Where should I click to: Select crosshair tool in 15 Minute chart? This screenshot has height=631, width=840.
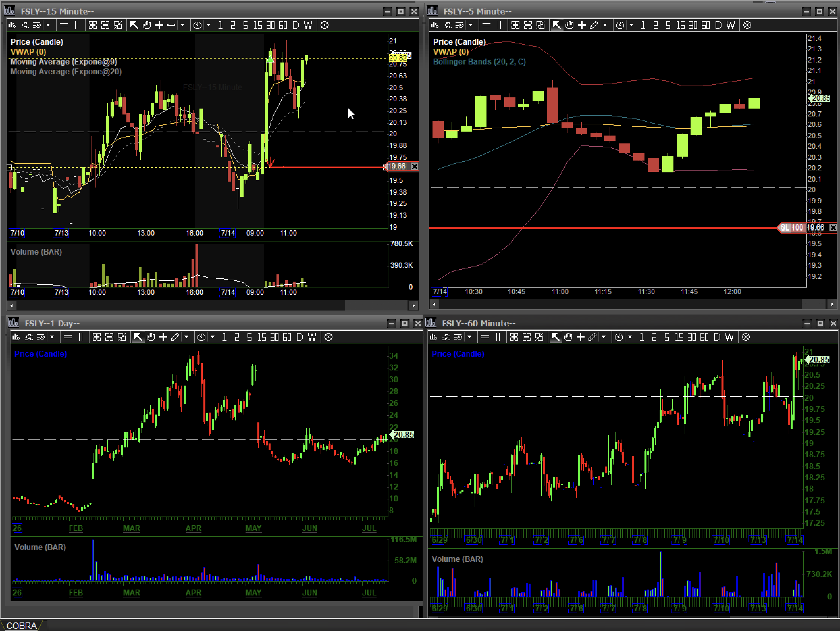[159, 25]
